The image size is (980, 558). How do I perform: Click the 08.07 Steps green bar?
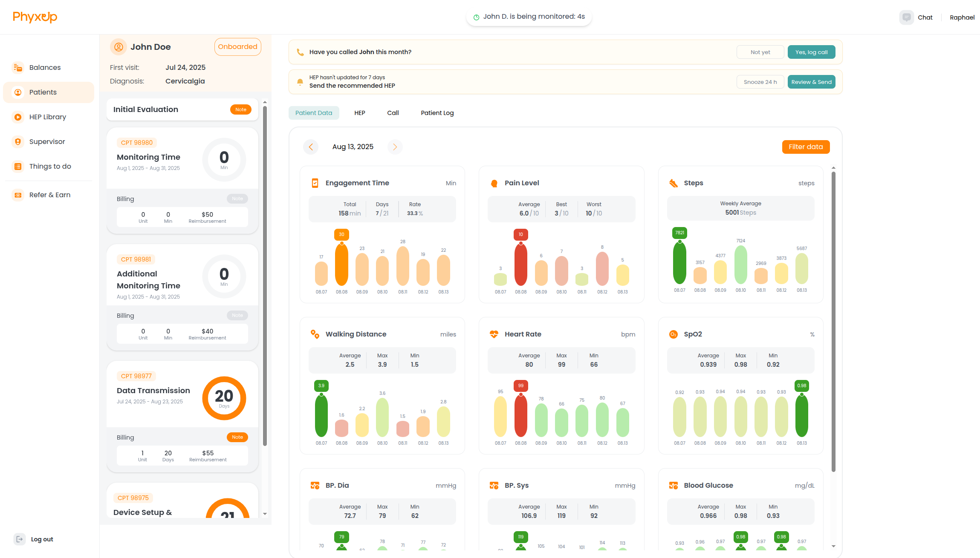pos(679,262)
